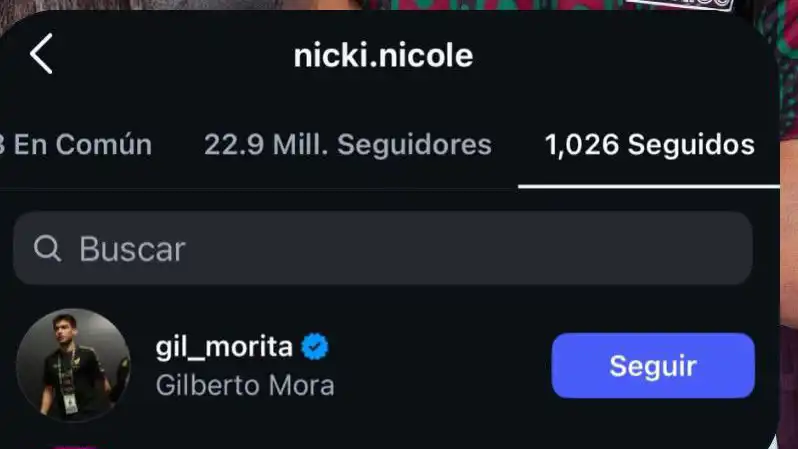Viewport: 798px width, 449px height.
Task: Tap the 1,026 following count number
Action: click(x=582, y=145)
